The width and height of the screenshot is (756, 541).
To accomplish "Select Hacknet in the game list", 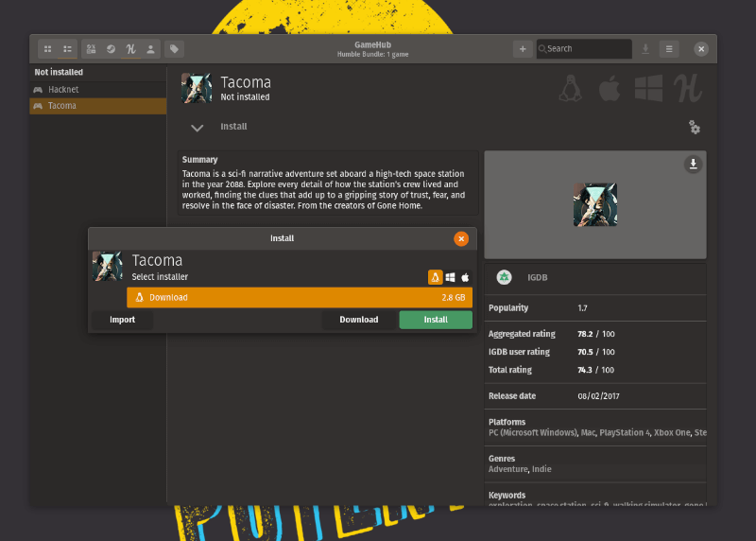I will click(64, 90).
